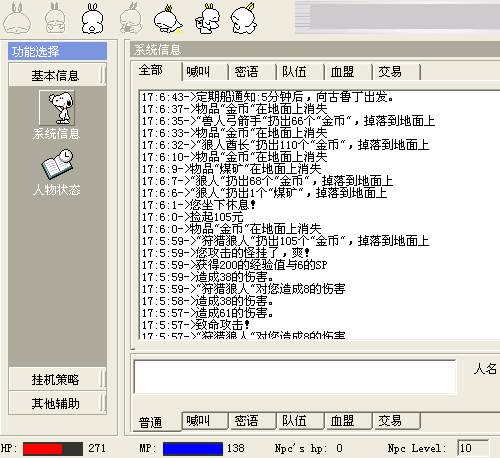Image resolution: width=500 pixels, height=458 pixels.
Task: Switch to the top 血盟 log tab
Action: [348, 71]
